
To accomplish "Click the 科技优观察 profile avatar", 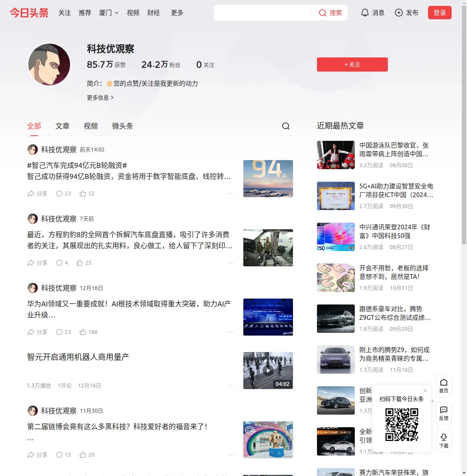I will pyautogui.click(x=49, y=65).
